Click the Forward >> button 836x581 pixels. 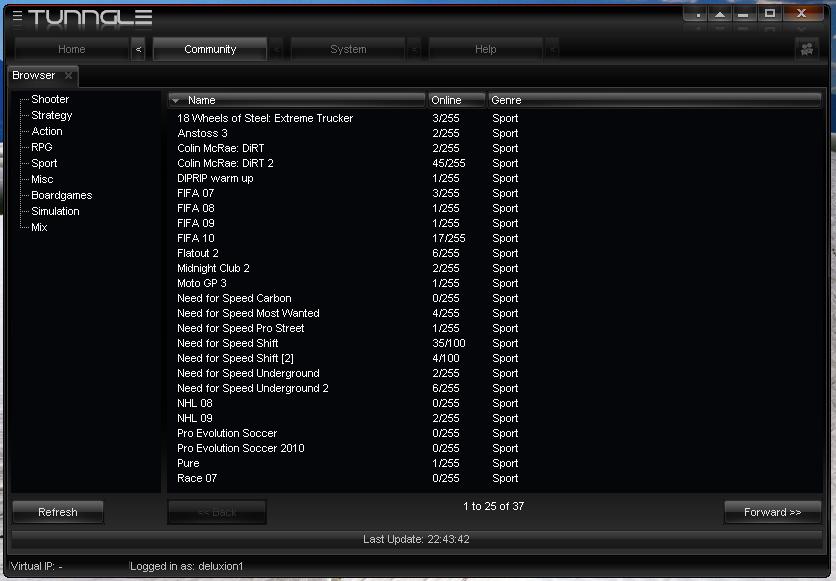pos(772,512)
